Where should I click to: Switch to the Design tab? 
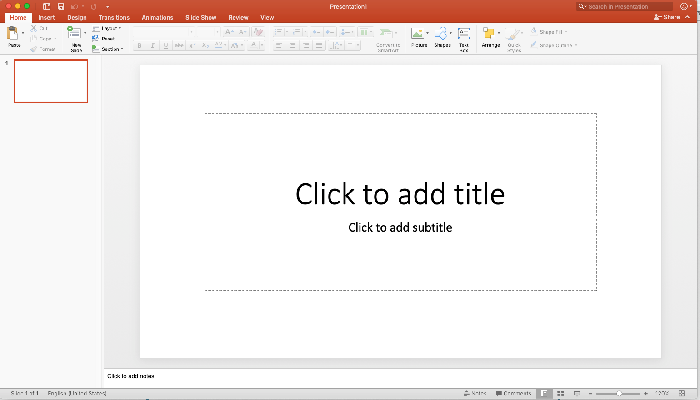pyautogui.click(x=77, y=17)
